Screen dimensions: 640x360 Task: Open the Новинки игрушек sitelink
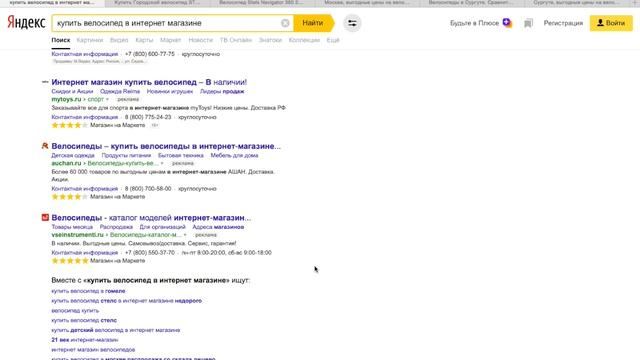coord(170,91)
